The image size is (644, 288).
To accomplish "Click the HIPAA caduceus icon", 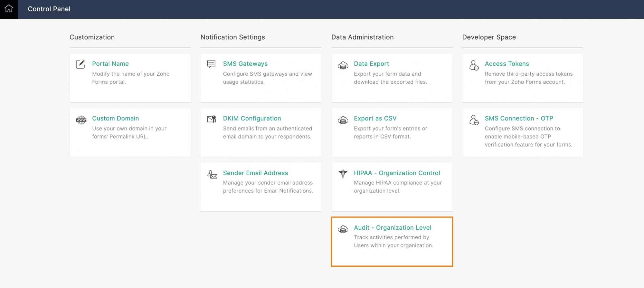I will pyautogui.click(x=343, y=174).
